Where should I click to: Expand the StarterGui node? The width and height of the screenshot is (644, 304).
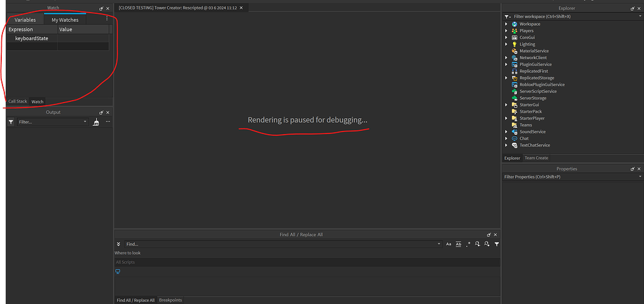tap(506, 104)
